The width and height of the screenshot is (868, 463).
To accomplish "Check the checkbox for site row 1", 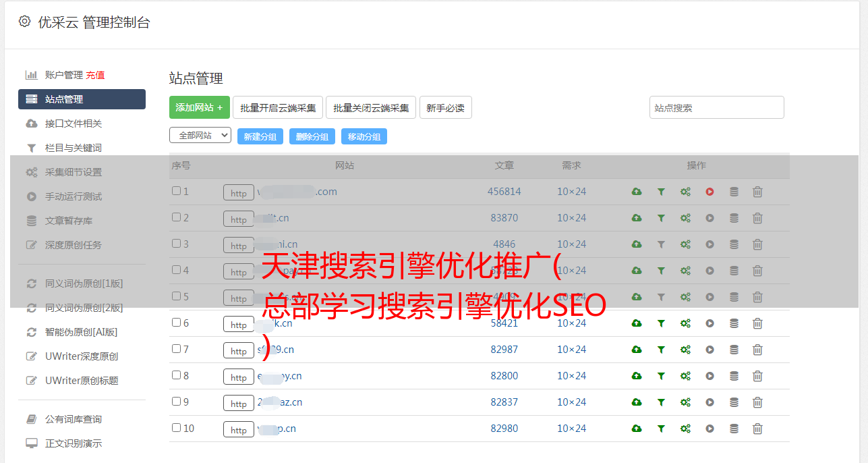I will coord(176,191).
